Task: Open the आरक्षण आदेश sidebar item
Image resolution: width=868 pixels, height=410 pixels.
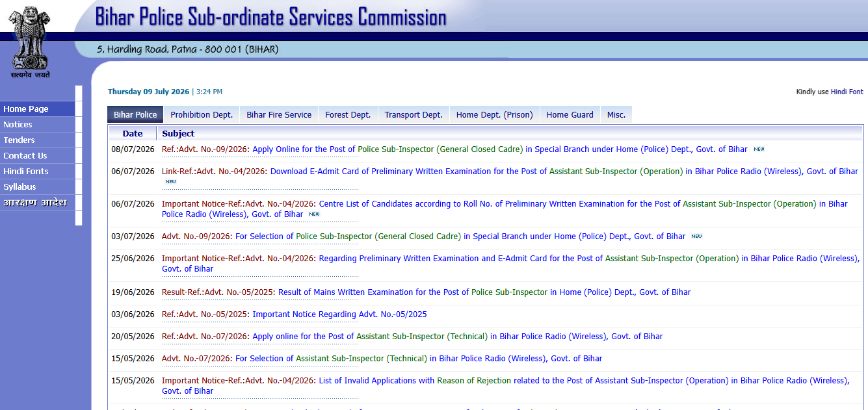Action: (38, 203)
